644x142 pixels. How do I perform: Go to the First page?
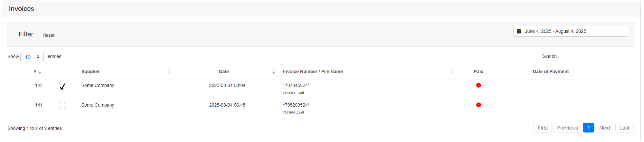[x=542, y=128]
